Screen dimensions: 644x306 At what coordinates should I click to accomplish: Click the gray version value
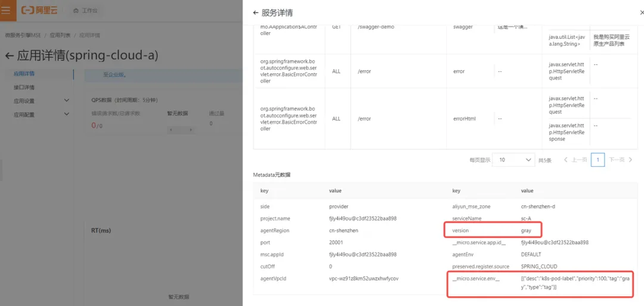click(526, 230)
